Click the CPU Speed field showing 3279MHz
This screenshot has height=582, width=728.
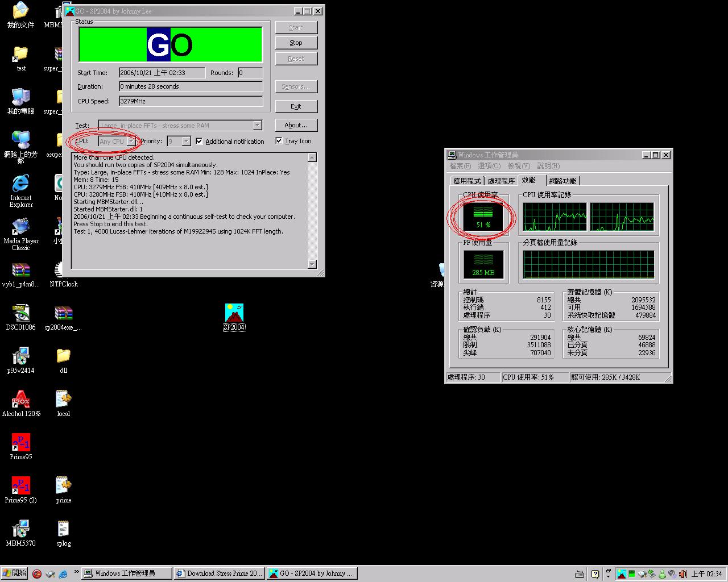coord(191,101)
